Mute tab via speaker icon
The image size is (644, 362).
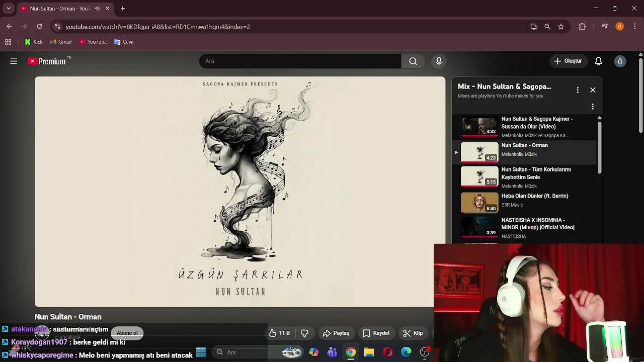click(x=97, y=9)
